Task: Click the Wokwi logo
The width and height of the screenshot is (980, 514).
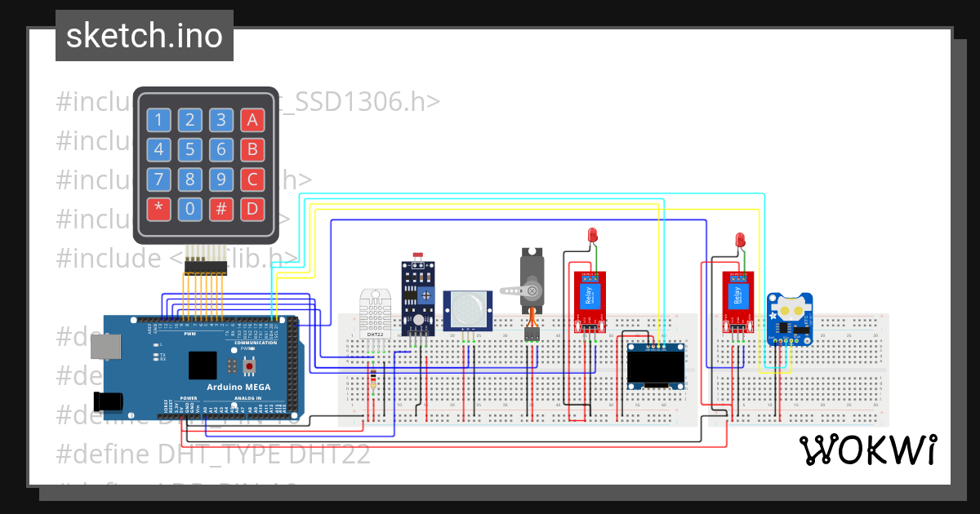Action: click(x=868, y=450)
